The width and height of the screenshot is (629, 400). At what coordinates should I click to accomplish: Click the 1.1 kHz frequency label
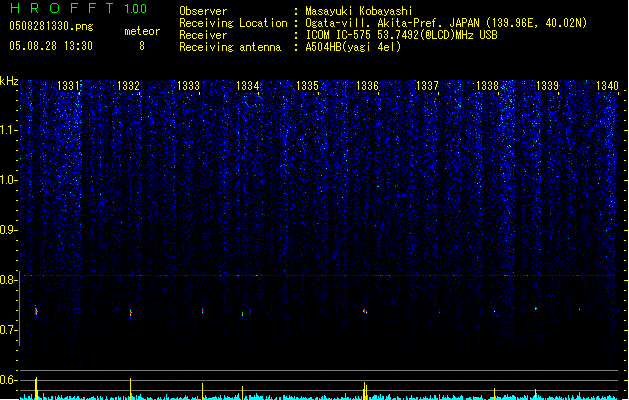[x=8, y=130]
